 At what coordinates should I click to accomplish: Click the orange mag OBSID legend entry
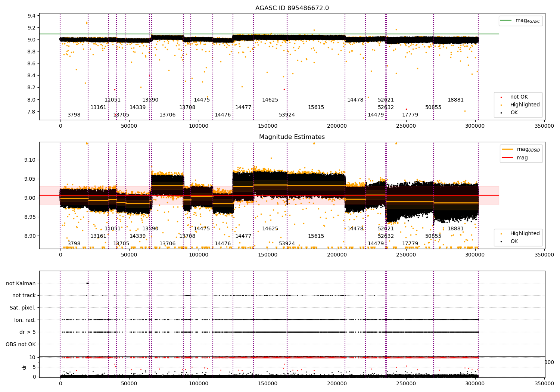coord(521,149)
